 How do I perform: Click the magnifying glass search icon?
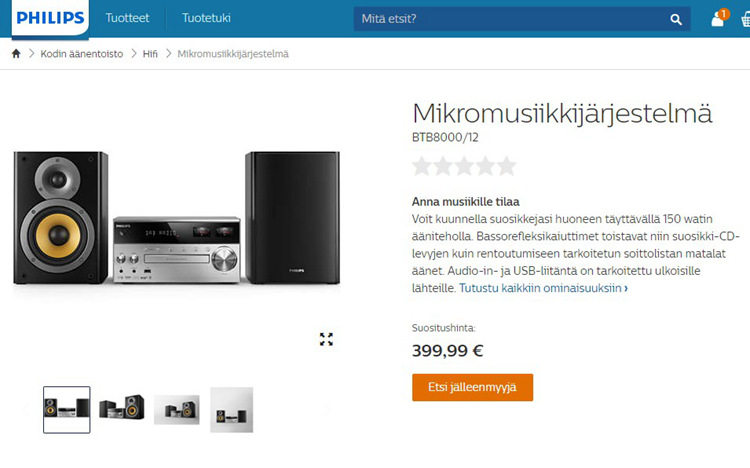pos(677,19)
